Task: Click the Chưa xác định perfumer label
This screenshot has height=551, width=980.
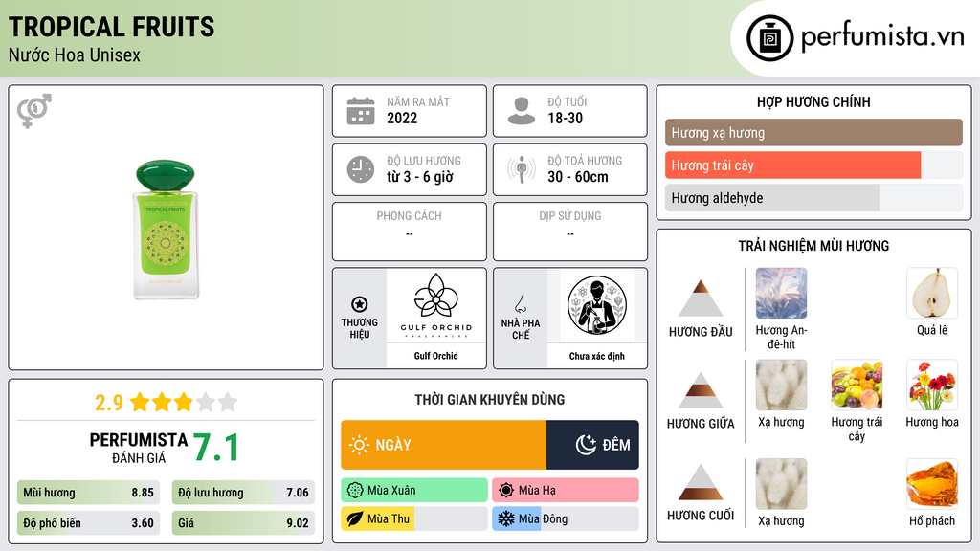Action: pyautogui.click(x=597, y=356)
